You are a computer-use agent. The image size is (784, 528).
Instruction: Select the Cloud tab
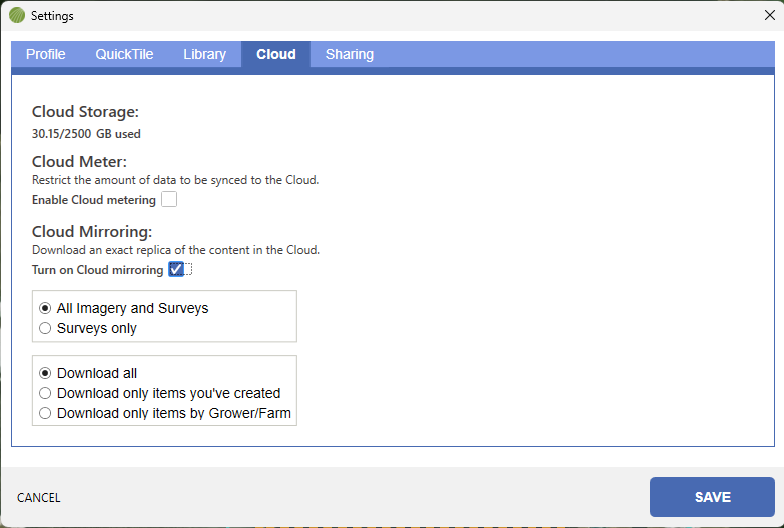pyautogui.click(x=275, y=54)
